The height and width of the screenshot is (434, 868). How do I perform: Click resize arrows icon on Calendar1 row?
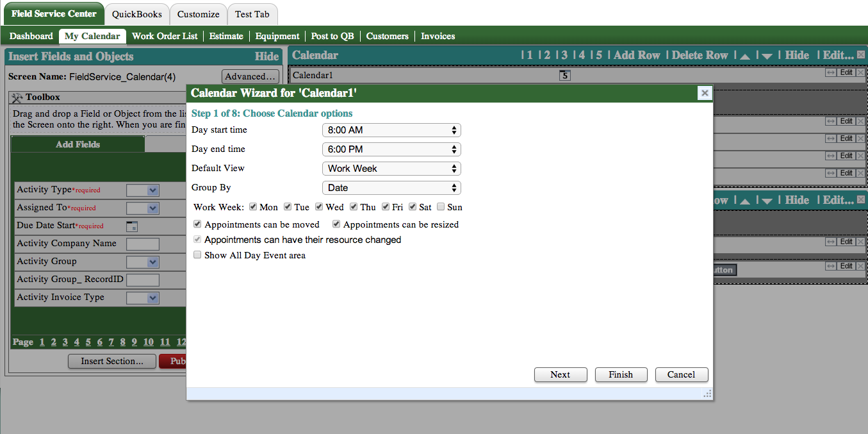coord(831,72)
